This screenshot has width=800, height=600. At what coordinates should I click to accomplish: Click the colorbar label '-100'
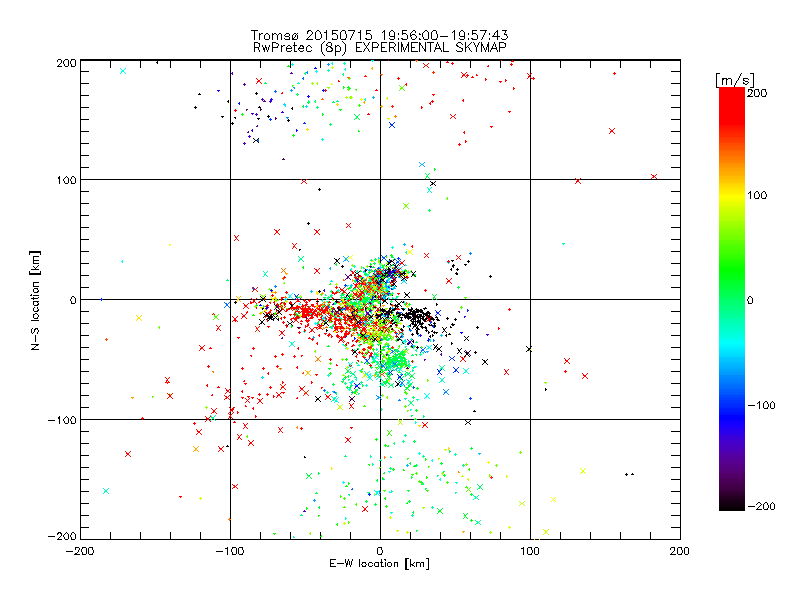pos(761,405)
